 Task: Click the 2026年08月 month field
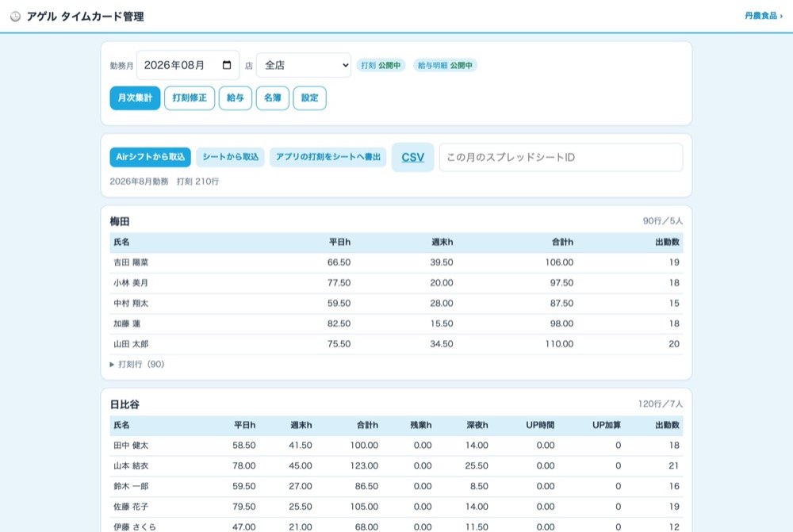click(x=188, y=65)
